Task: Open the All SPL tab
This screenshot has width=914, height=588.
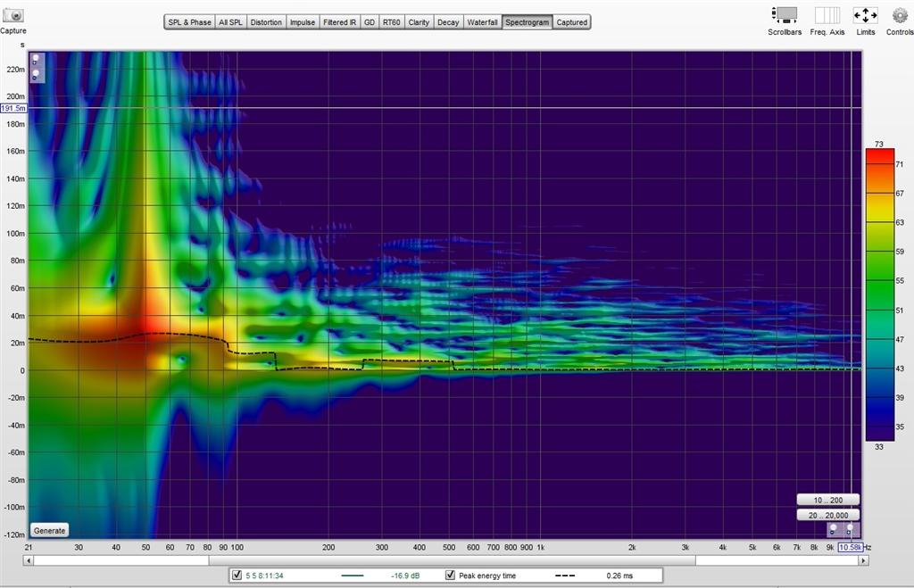Action: tap(230, 22)
